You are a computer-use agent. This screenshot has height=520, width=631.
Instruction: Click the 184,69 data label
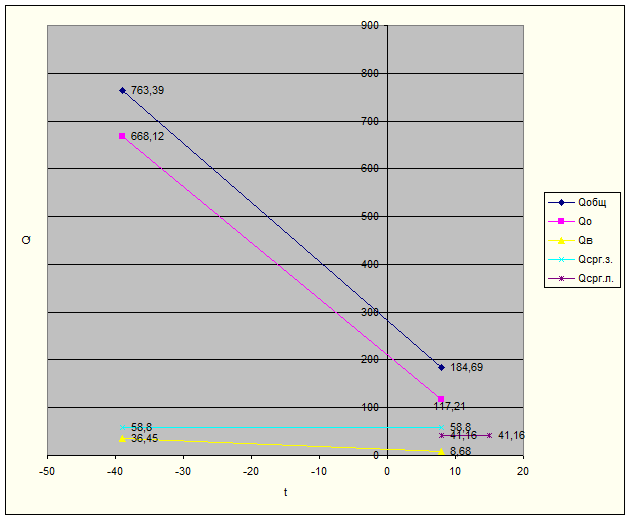[x=466, y=368]
